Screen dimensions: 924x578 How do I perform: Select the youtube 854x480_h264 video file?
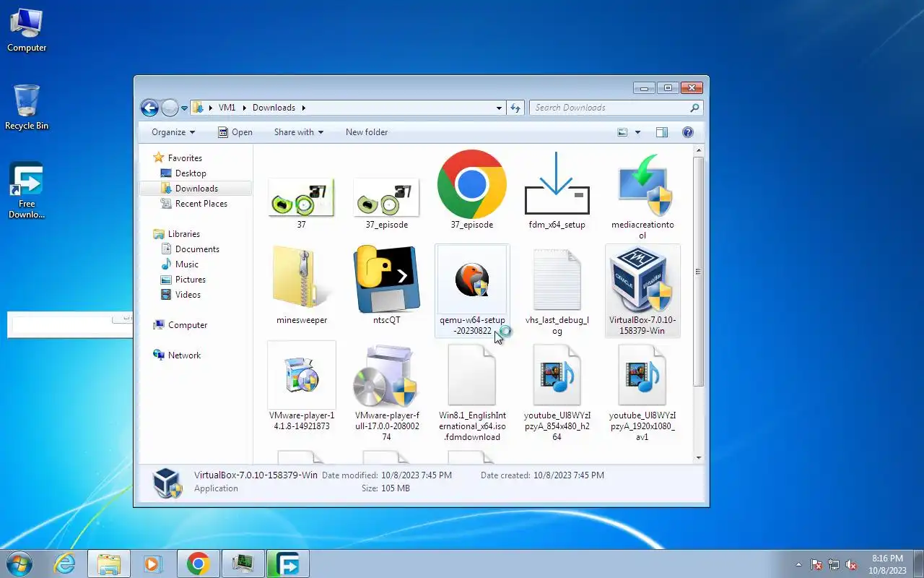pyautogui.click(x=557, y=376)
